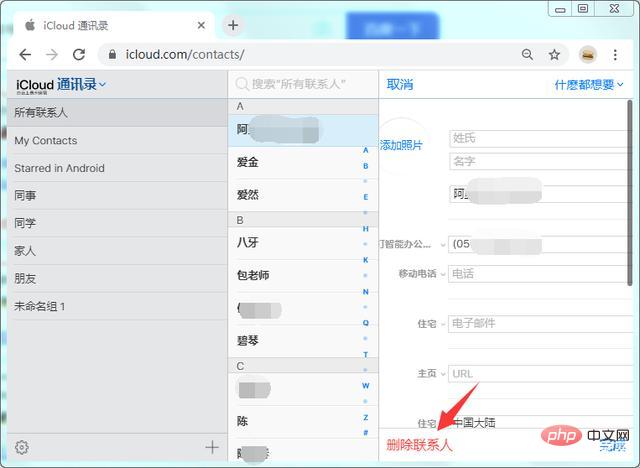Click 取消 to cancel editing
Viewport: 640px width, 468px height.
400,85
